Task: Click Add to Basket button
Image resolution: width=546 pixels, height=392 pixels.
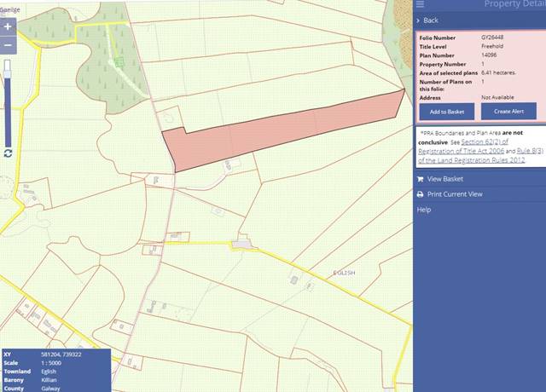Action: [x=447, y=112]
